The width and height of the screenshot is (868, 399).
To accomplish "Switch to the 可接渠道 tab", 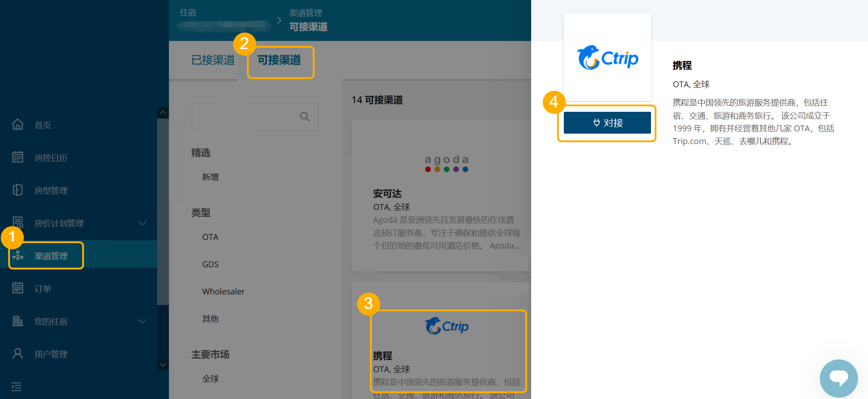I will click(279, 60).
